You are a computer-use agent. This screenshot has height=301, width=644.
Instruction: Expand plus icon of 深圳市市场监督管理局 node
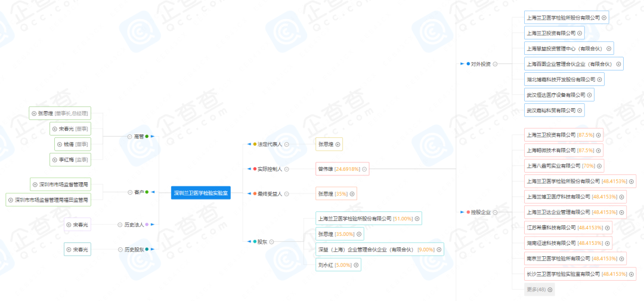35,185
